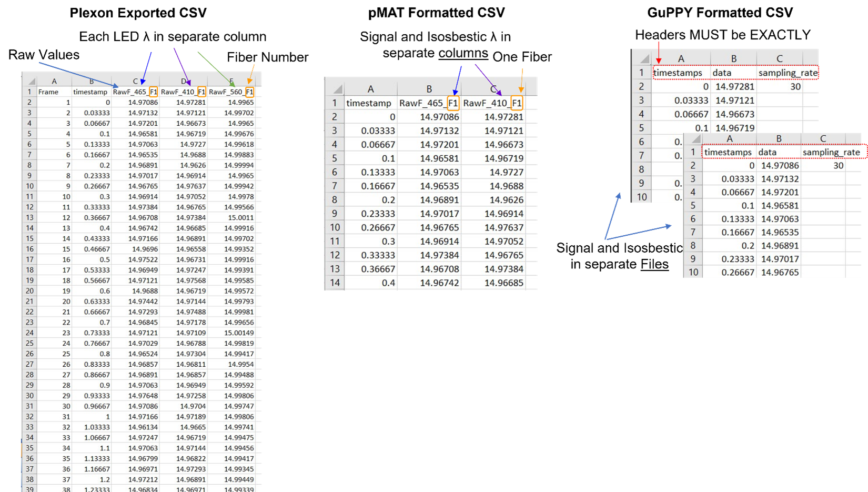Select column A header in upper GuPPY sheet
Image resolution: width=868 pixels, height=492 pixels.
(681, 58)
